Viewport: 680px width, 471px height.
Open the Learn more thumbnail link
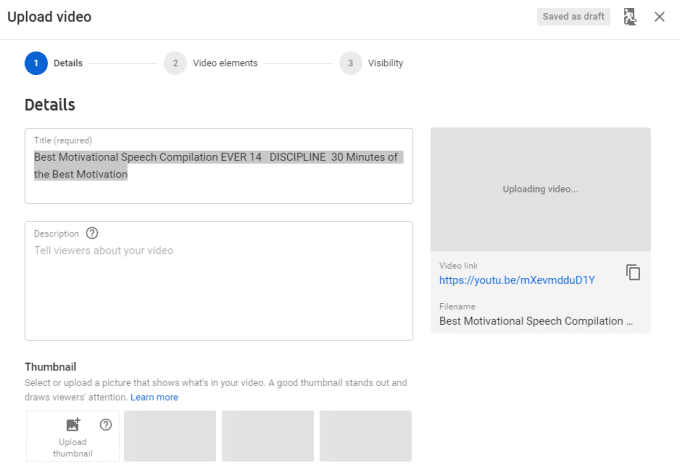[154, 397]
